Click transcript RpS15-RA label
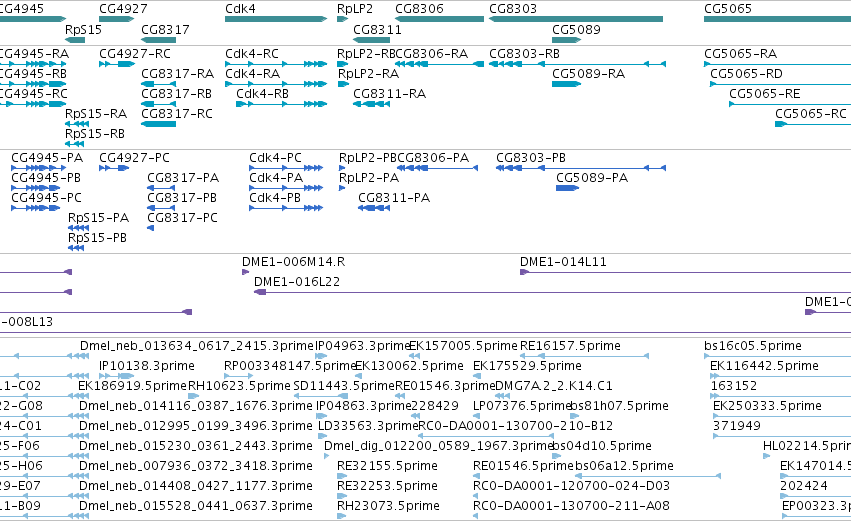This screenshot has width=851, height=521. [96, 114]
